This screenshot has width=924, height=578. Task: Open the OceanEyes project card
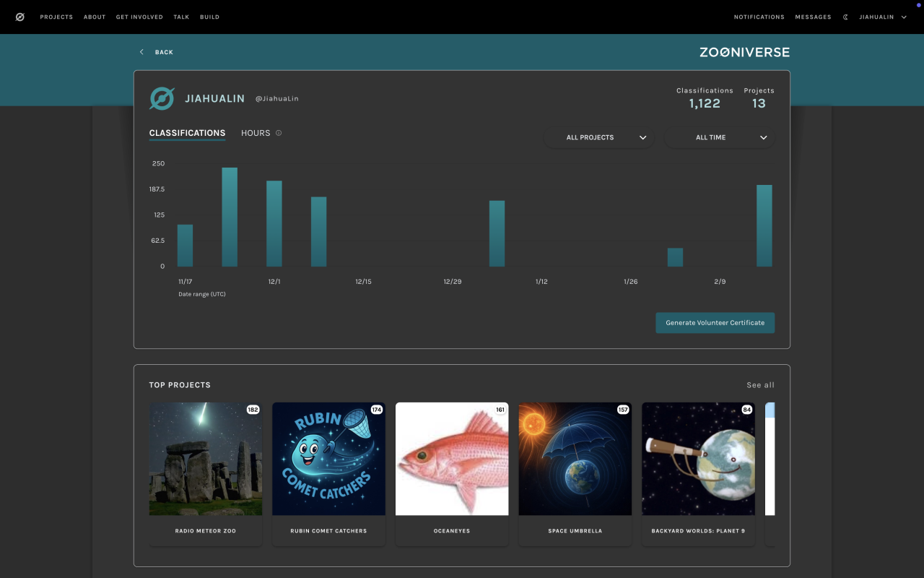tap(452, 474)
